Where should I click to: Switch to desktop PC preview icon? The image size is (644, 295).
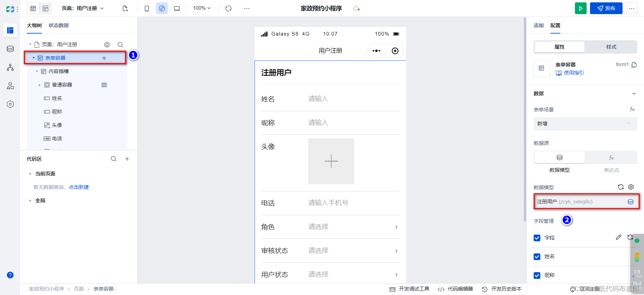click(x=177, y=8)
